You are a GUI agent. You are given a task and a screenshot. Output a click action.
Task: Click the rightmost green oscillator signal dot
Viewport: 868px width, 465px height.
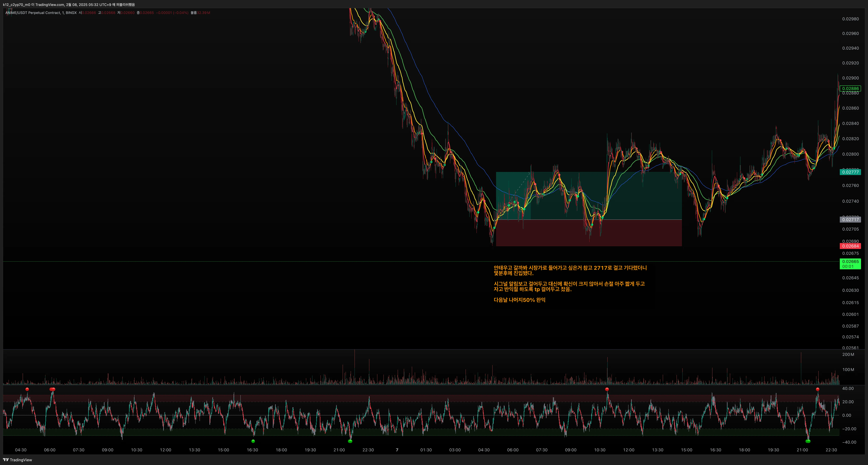[808, 441]
